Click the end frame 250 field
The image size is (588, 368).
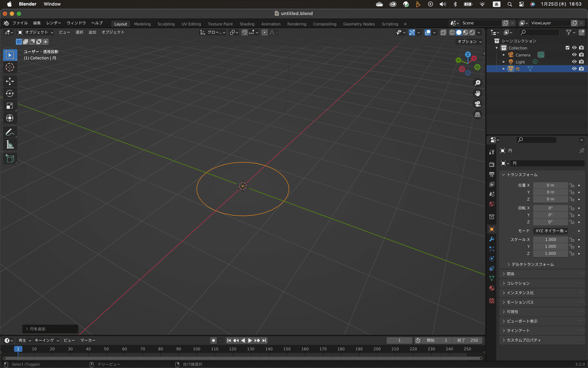tap(467, 341)
